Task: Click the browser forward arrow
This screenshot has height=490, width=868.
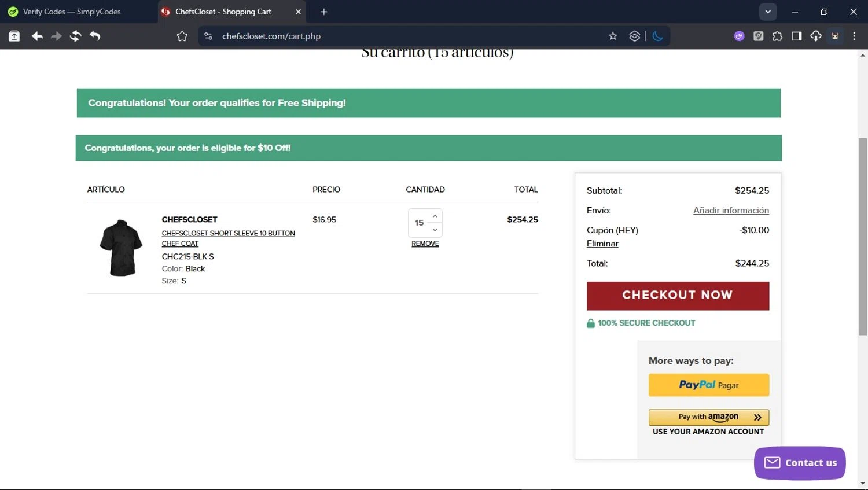Action: pyautogui.click(x=56, y=36)
